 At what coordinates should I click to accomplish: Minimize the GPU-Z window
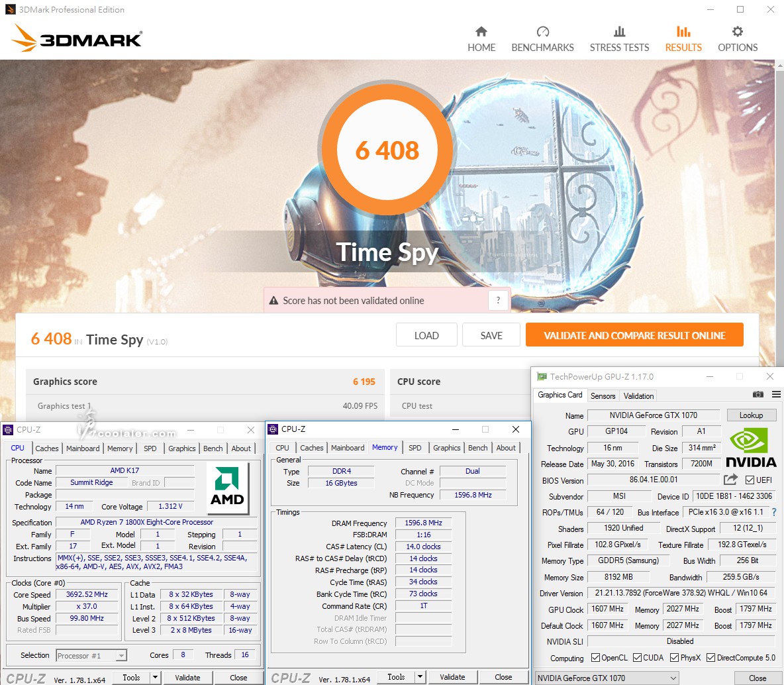709,377
